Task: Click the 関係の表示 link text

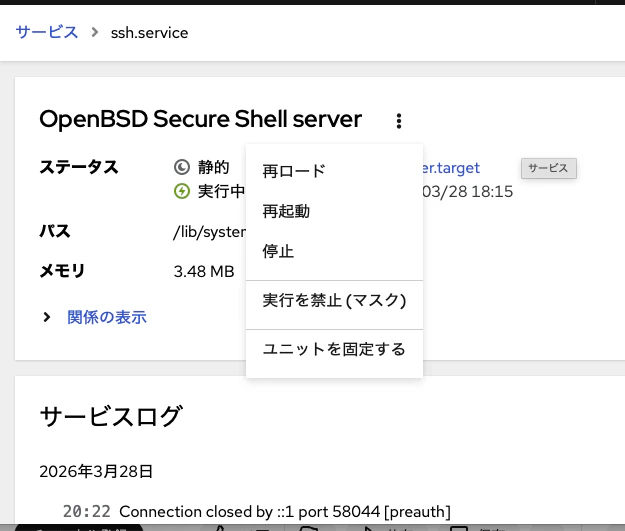Action: click(107, 317)
